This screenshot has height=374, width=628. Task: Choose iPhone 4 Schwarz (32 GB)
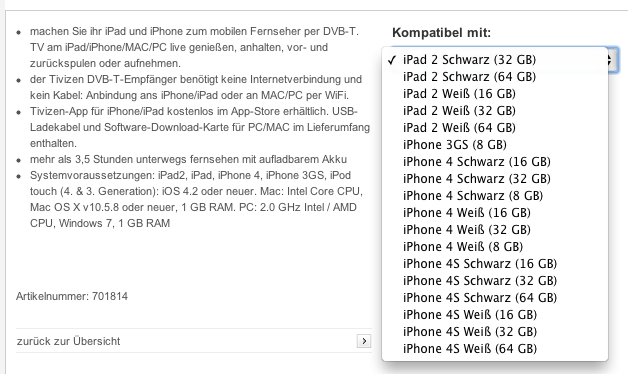495,179
